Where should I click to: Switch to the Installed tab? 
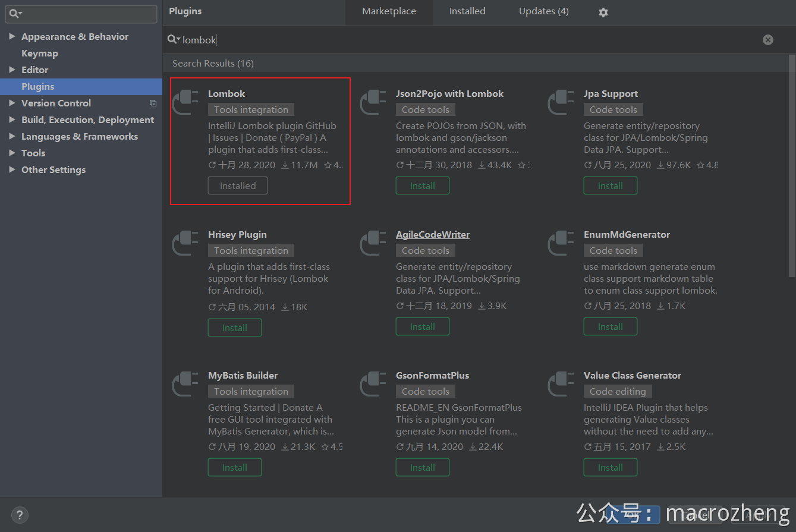click(x=467, y=11)
